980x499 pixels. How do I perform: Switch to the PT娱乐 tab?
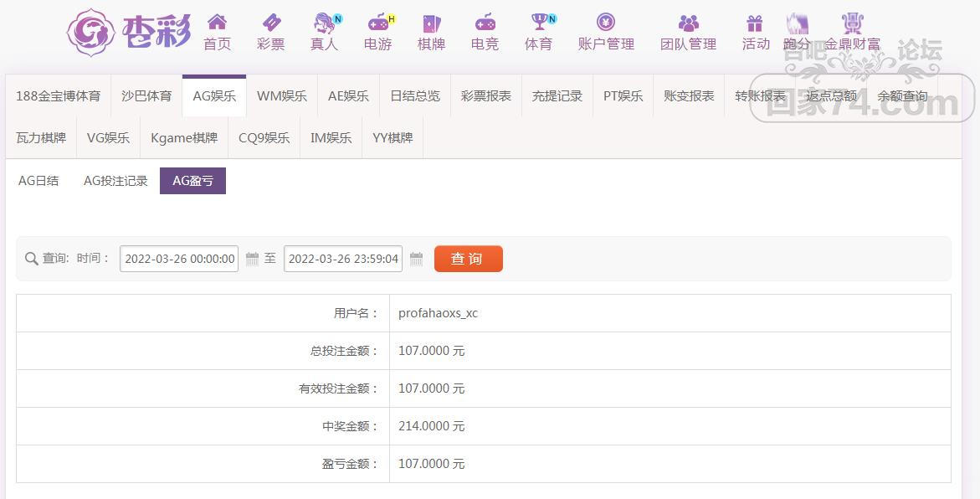[623, 95]
